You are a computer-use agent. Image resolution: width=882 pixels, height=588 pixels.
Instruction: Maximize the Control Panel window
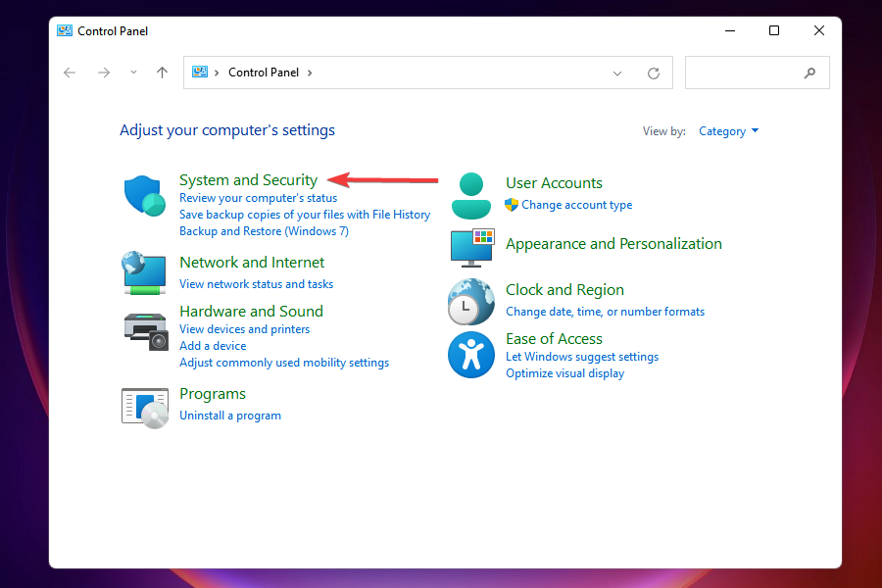[774, 31]
